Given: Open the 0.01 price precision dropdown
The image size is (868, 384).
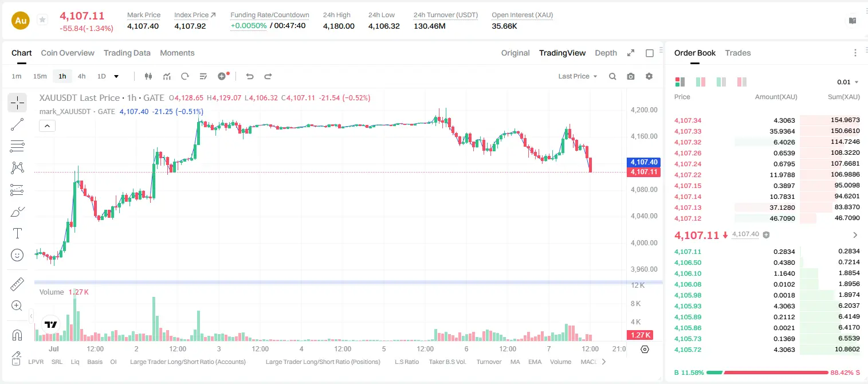Looking at the screenshot, I should [x=848, y=82].
